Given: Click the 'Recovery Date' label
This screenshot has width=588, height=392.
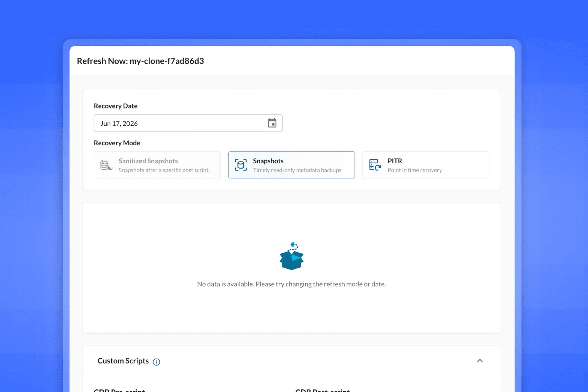Looking at the screenshot, I should point(116,106).
